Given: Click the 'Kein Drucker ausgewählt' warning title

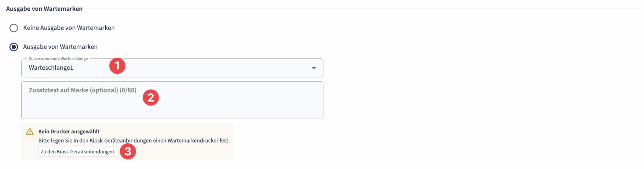Looking at the screenshot, I should coord(69,131).
